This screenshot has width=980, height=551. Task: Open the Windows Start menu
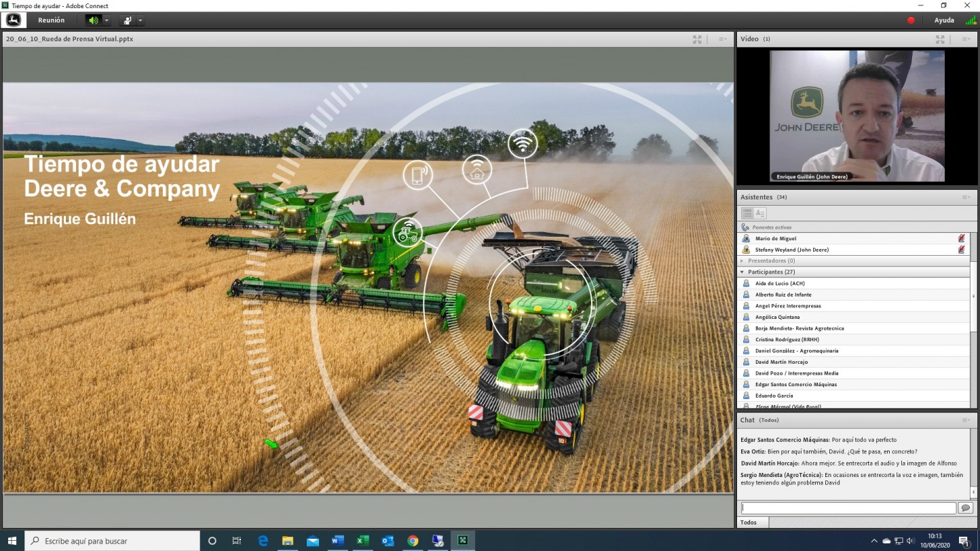click(x=12, y=541)
